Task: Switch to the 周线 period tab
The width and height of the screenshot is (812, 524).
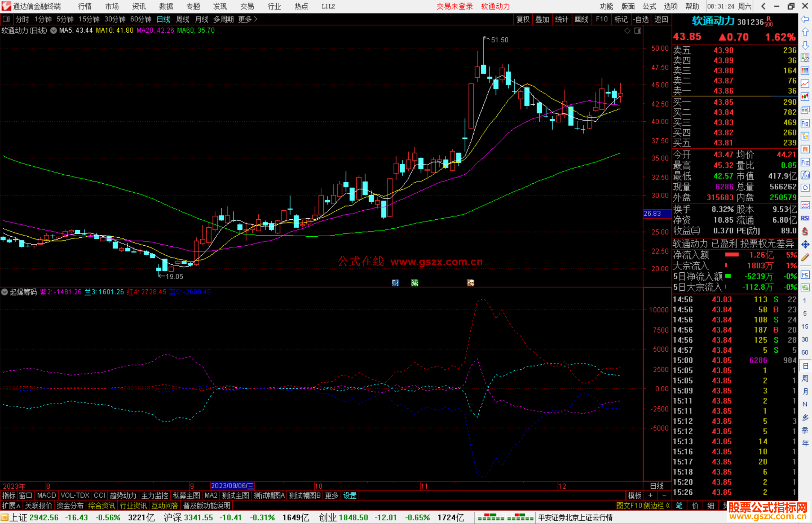Action: pyautogui.click(x=183, y=19)
